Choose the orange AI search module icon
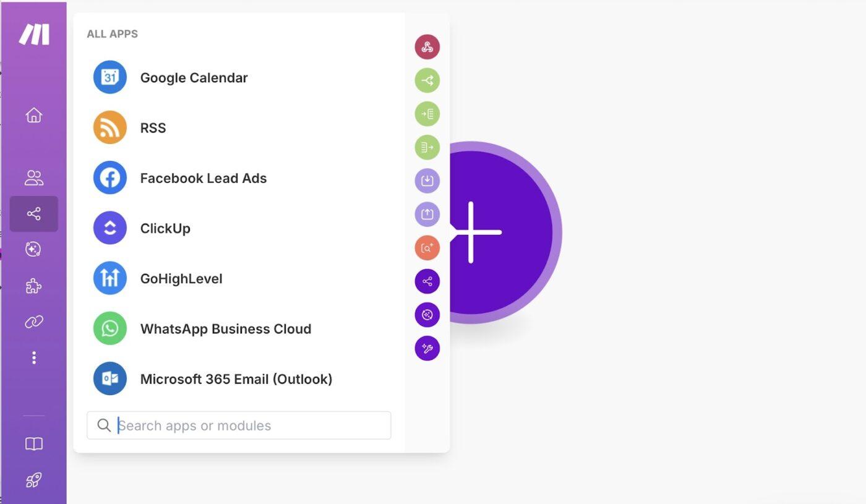The image size is (866, 504). point(427,248)
